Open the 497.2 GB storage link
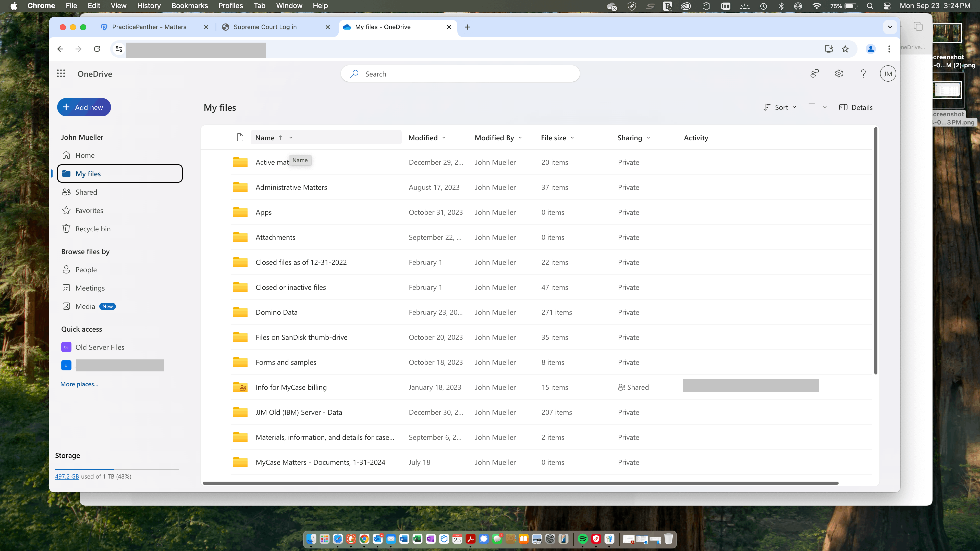 coord(67,477)
